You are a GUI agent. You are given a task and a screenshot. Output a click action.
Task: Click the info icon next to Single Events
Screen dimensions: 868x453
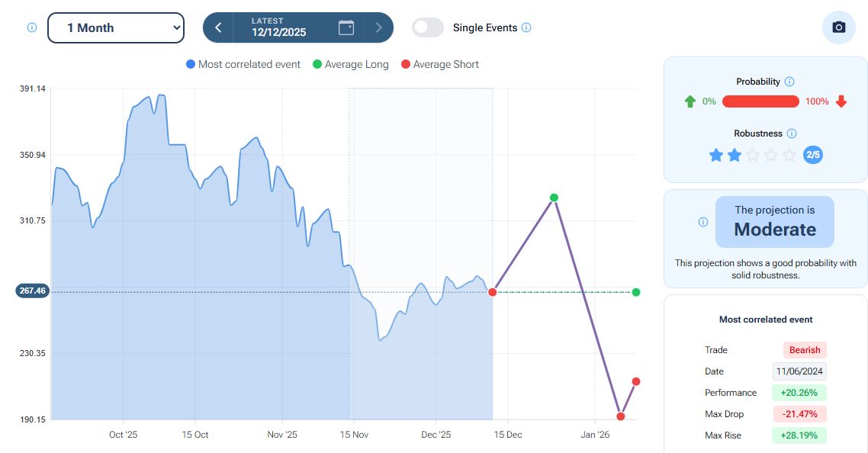[x=526, y=27]
